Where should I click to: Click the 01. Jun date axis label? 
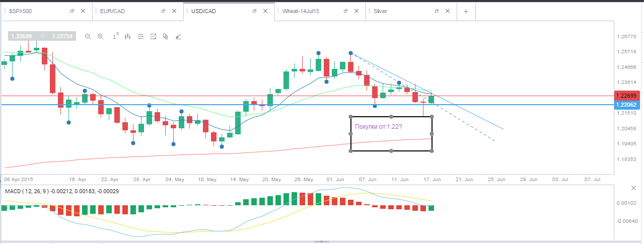[335, 179]
